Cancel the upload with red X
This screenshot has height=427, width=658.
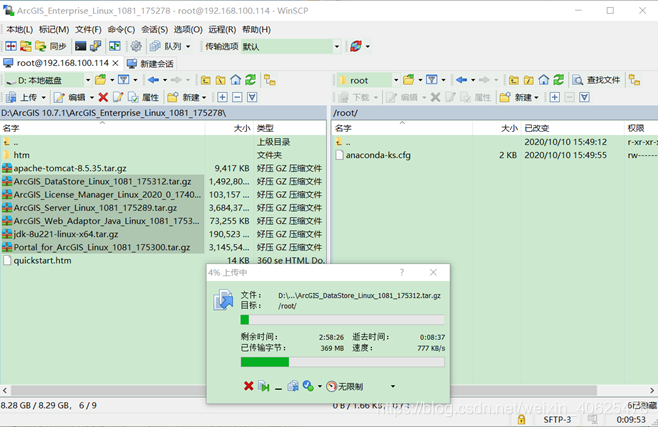[248, 386]
